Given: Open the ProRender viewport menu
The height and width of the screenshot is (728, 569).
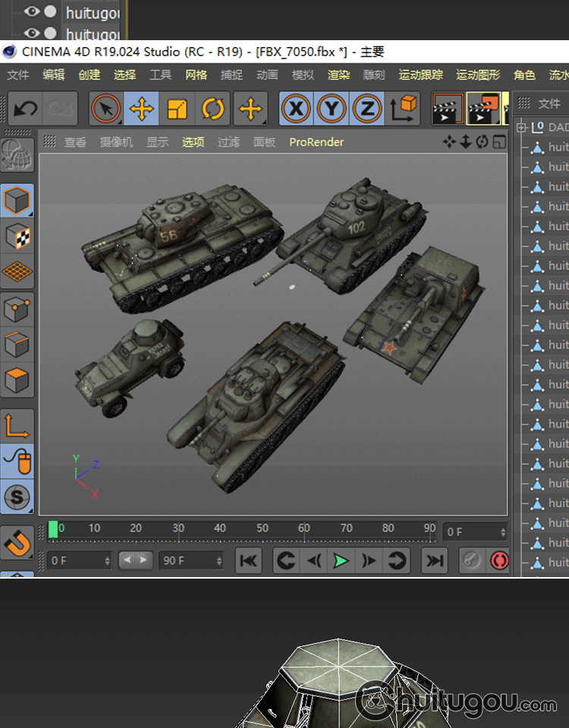Looking at the screenshot, I should pyautogui.click(x=316, y=142).
